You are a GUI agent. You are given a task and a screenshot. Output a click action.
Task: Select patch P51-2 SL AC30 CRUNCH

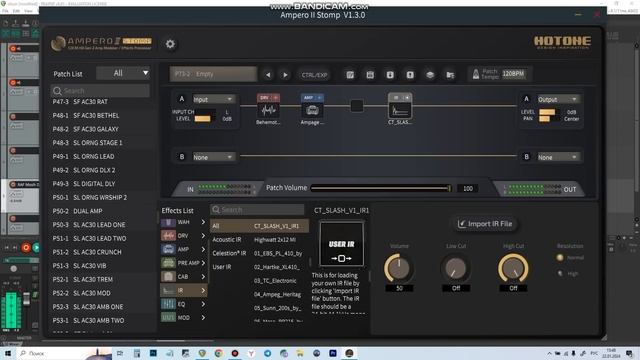[102, 252]
